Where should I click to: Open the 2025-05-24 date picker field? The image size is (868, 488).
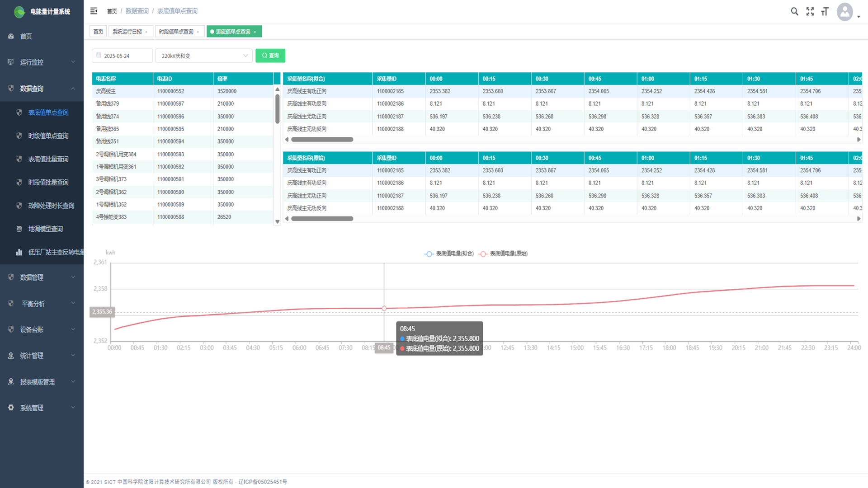coord(122,56)
